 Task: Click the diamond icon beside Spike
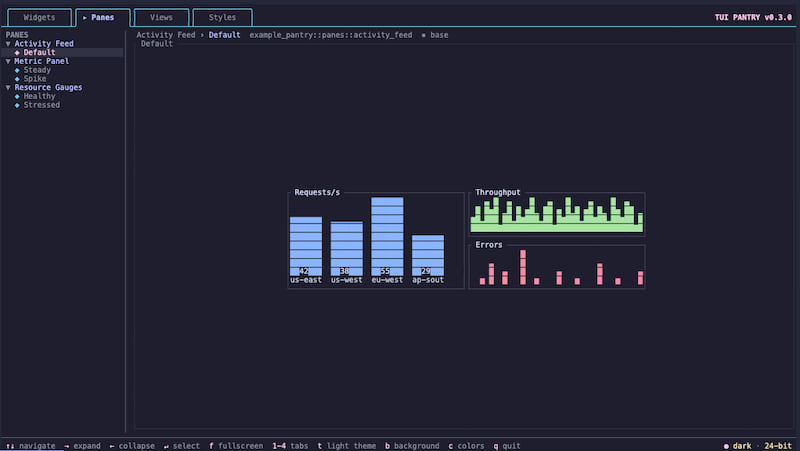click(x=17, y=79)
